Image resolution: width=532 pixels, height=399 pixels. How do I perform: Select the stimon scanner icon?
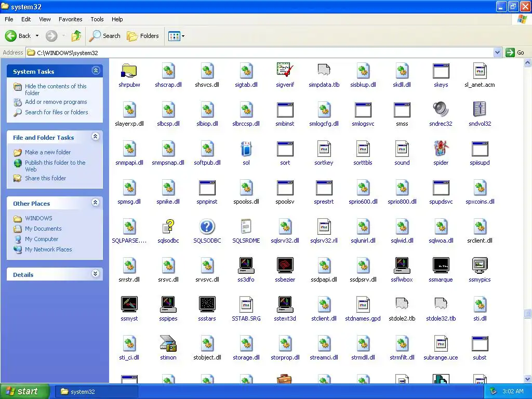click(168, 343)
